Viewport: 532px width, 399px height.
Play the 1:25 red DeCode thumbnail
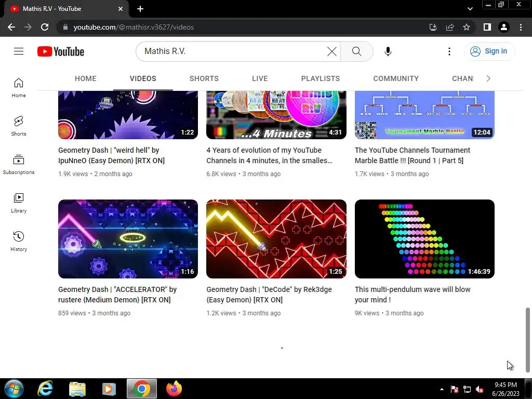tap(276, 239)
